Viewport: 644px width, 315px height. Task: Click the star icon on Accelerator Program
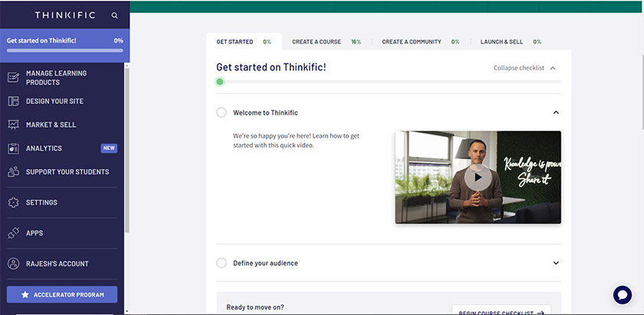[25, 294]
